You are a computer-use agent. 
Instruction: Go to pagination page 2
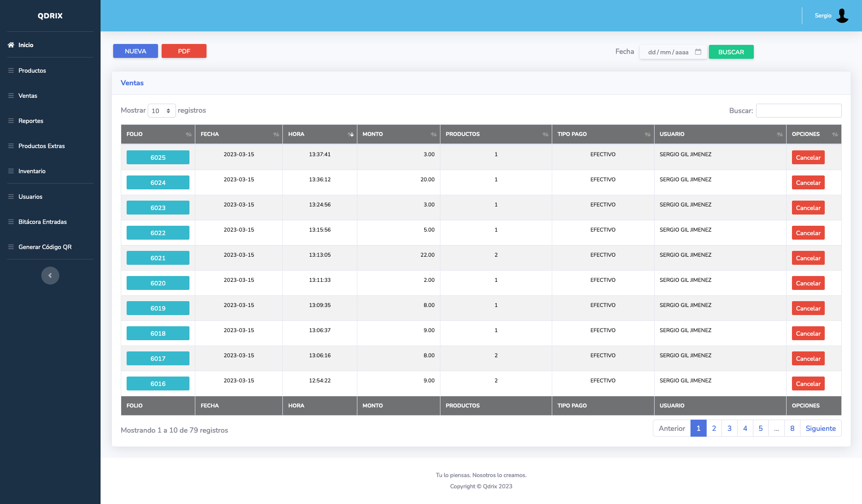coord(714,428)
